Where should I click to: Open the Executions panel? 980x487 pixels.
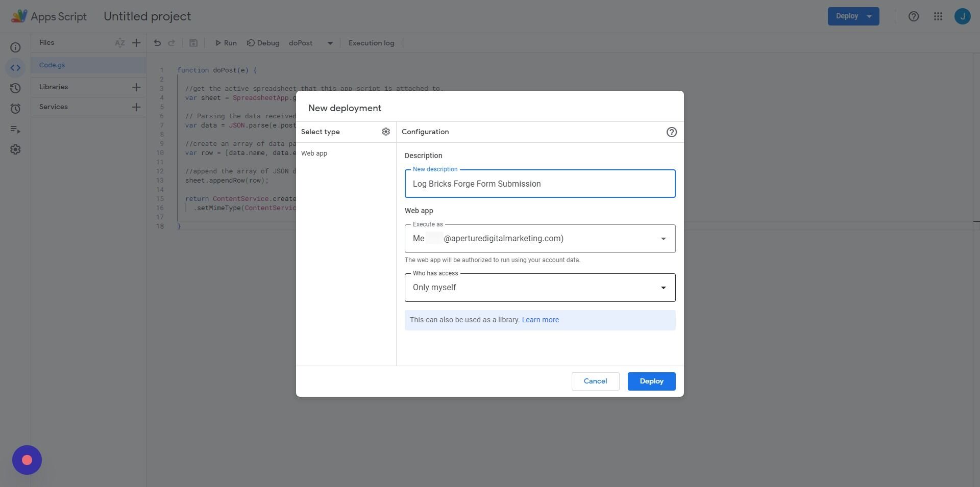(x=15, y=129)
